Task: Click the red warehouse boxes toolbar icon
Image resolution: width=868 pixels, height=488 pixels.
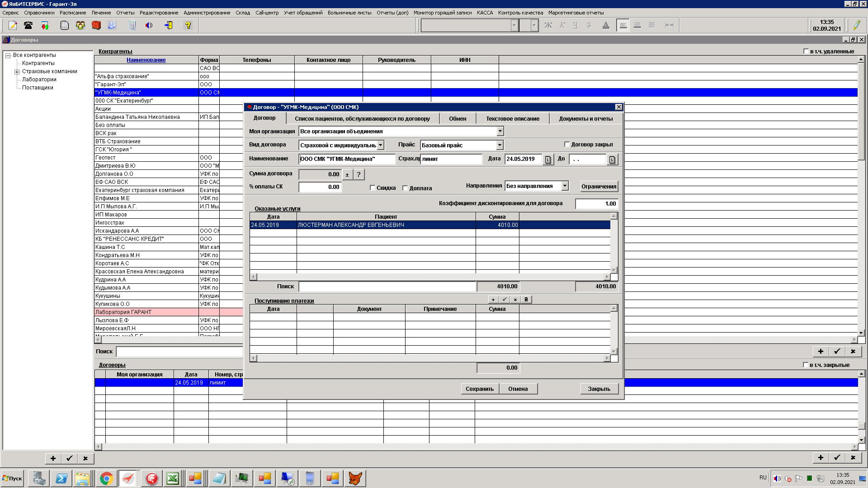Action: pos(96,26)
